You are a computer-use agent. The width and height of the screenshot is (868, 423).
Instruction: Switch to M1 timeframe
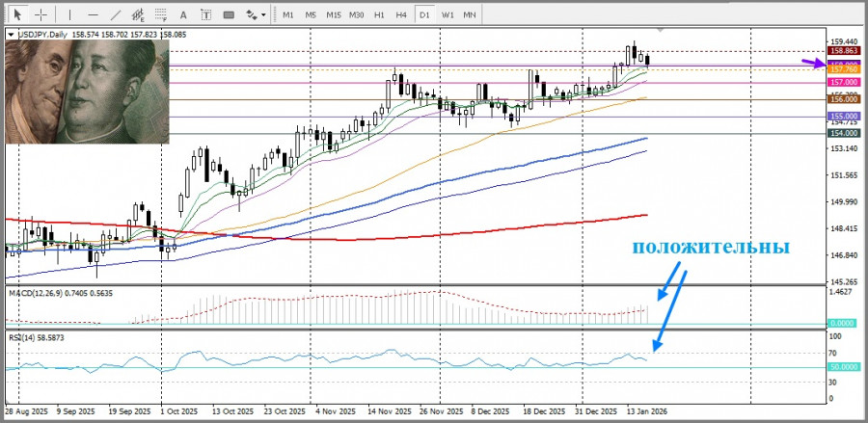(x=287, y=14)
